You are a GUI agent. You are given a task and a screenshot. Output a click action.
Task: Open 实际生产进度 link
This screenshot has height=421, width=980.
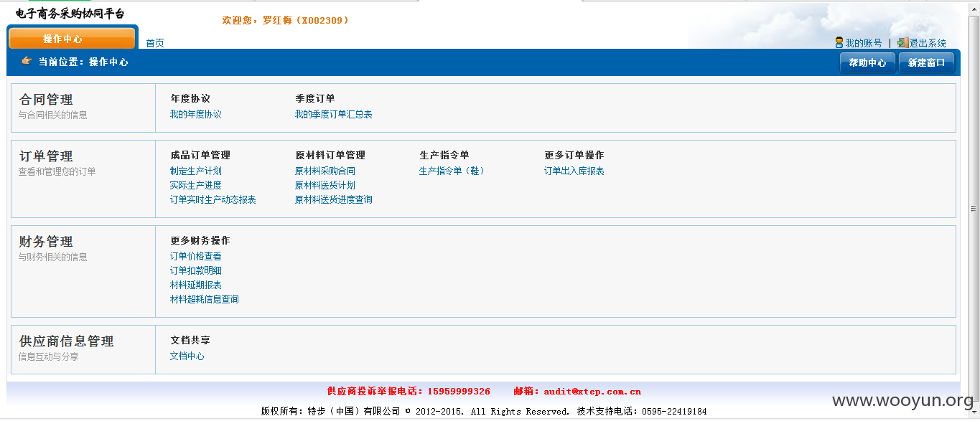point(195,186)
